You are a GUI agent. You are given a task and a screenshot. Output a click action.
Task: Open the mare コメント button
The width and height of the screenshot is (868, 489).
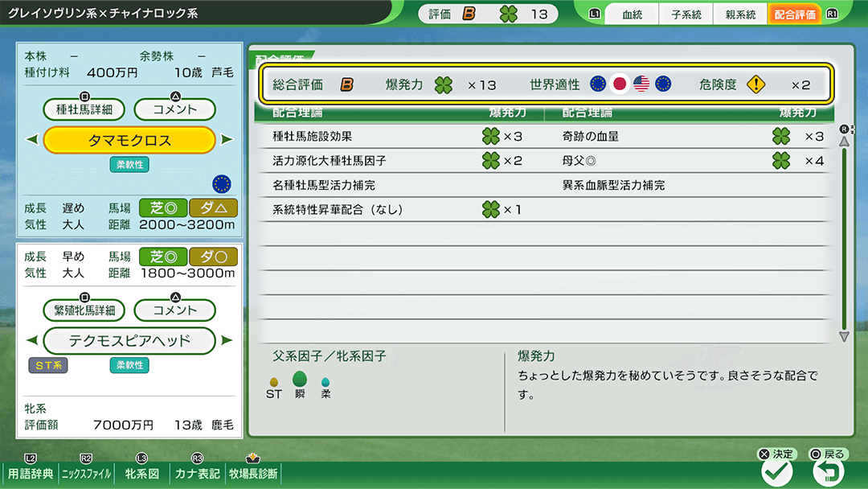click(175, 310)
